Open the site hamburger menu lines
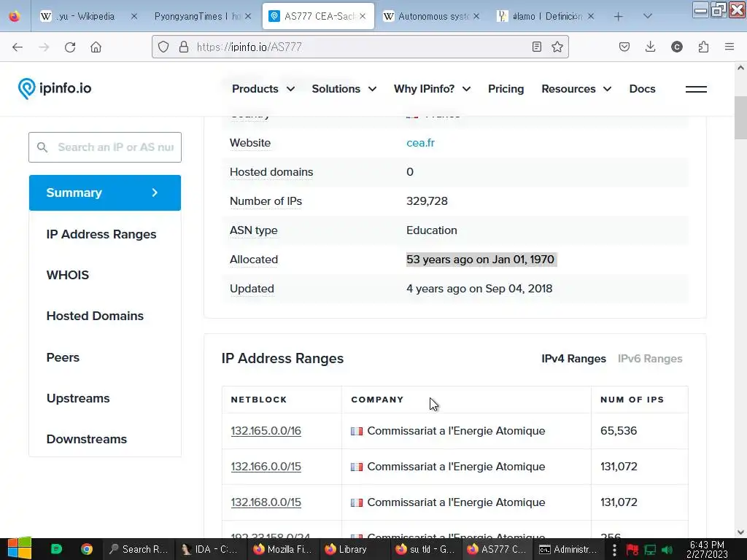Screen dimensions: 747x560 696,89
